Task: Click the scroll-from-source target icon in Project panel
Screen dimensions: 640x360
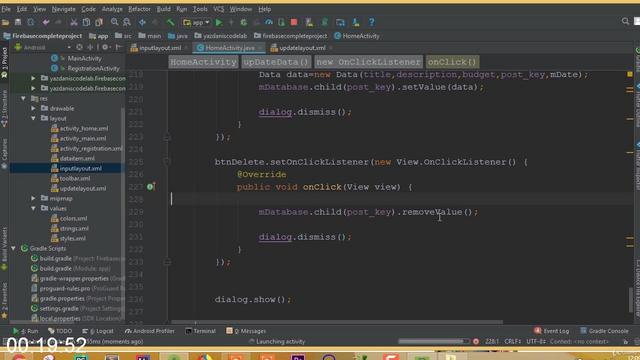Action: 79,47
